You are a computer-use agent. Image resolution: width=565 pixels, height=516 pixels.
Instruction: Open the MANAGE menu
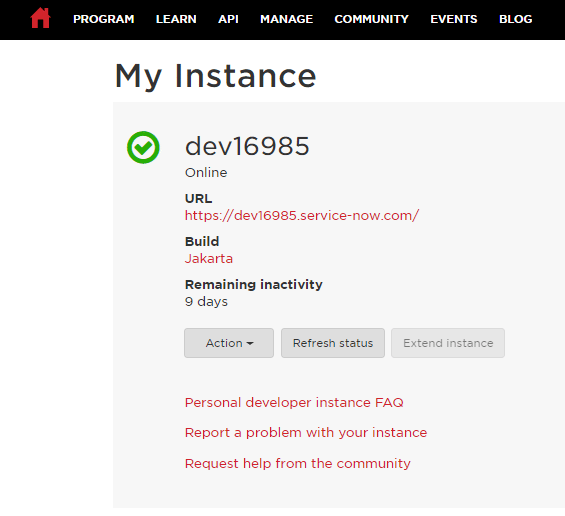coord(286,19)
